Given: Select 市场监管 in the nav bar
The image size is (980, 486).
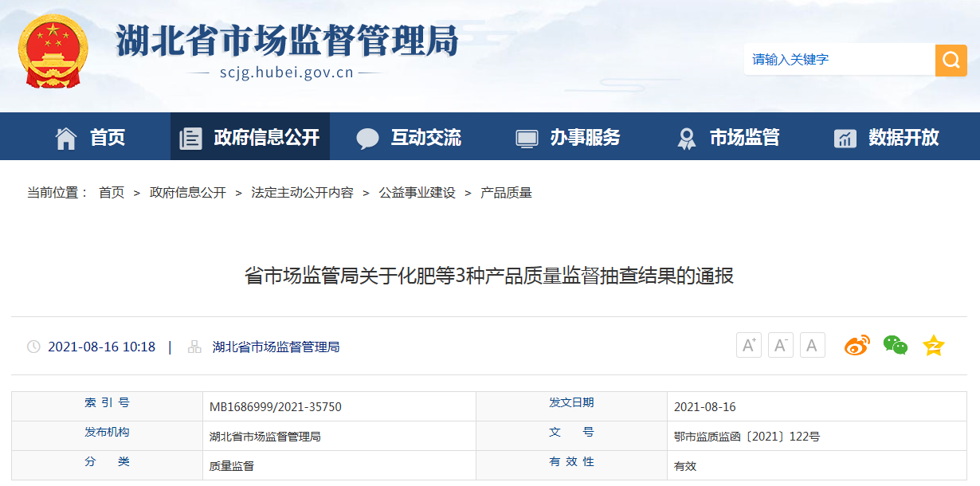Looking at the screenshot, I should pyautogui.click(x=728, y=137).
